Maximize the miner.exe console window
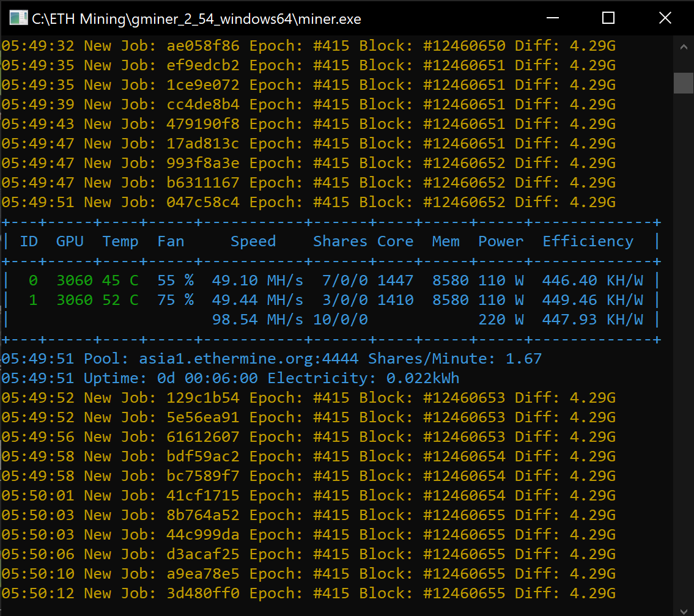This screenshot has height=616, width=694. [608, 18]
